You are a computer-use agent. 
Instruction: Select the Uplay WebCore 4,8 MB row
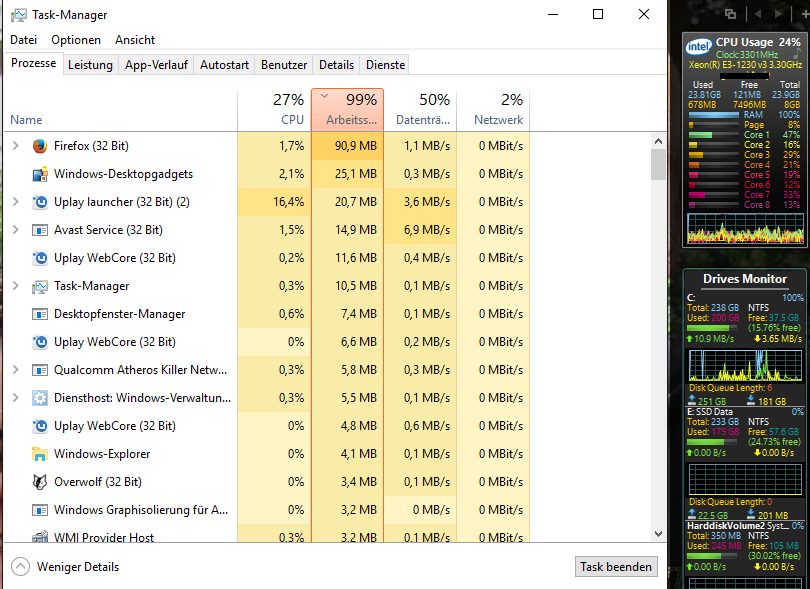(x=267, y=426)
